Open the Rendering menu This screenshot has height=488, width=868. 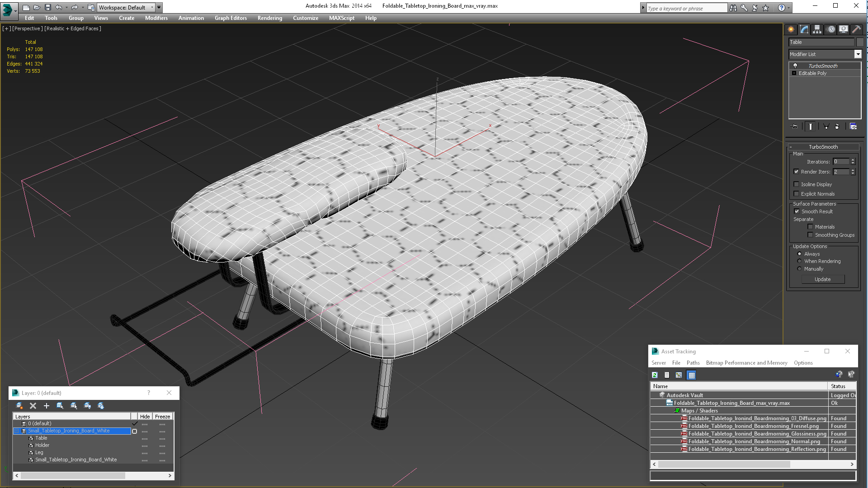click(x=269, y=18)
